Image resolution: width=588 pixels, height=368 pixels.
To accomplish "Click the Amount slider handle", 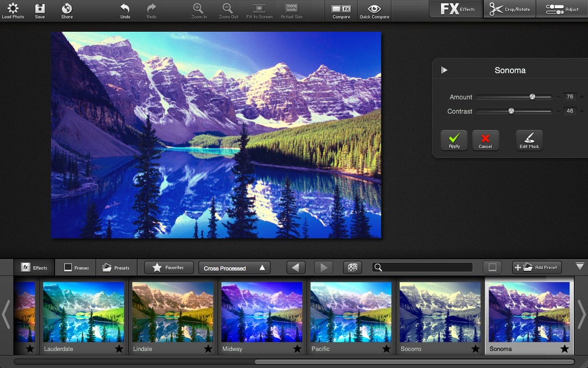I will tap(532, 97).
